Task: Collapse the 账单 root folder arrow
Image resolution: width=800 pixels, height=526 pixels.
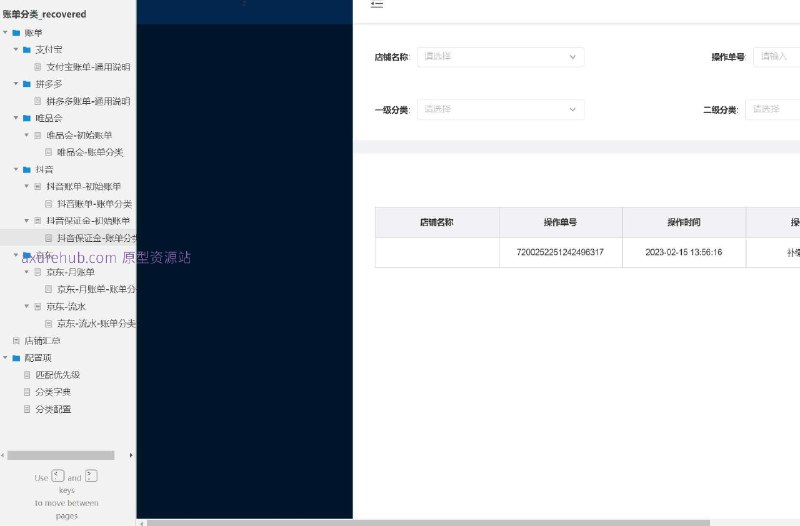Action: point(5,33)
